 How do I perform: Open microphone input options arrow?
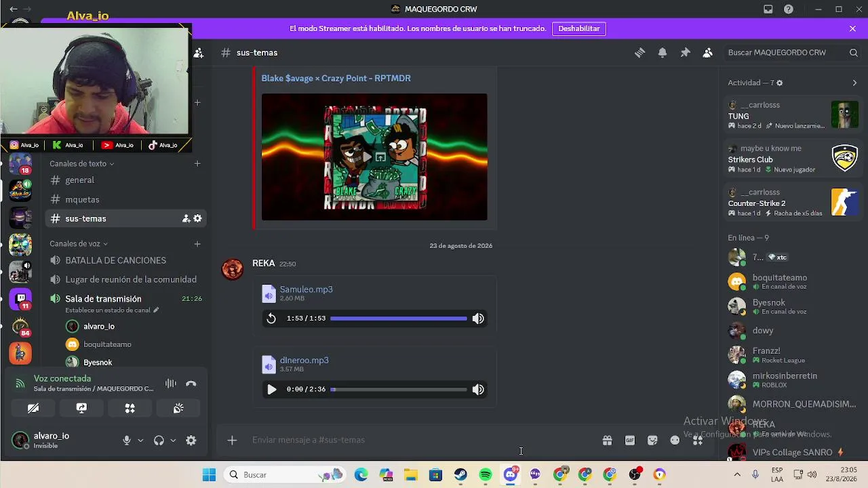[x=140, y=441]
